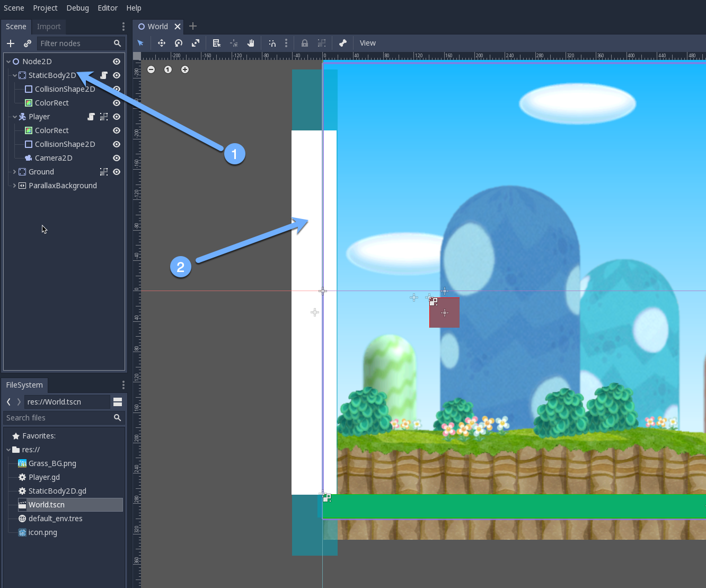706x588 pixels.
Task: Choose the Select Mode arrow tool
Action: pyautogui.click(x=140, y=43)
